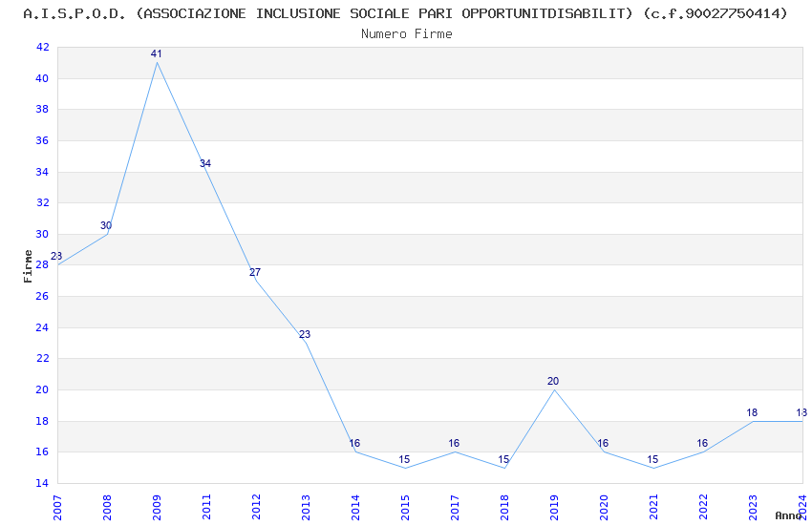Click x-axis year 2007

57,508
